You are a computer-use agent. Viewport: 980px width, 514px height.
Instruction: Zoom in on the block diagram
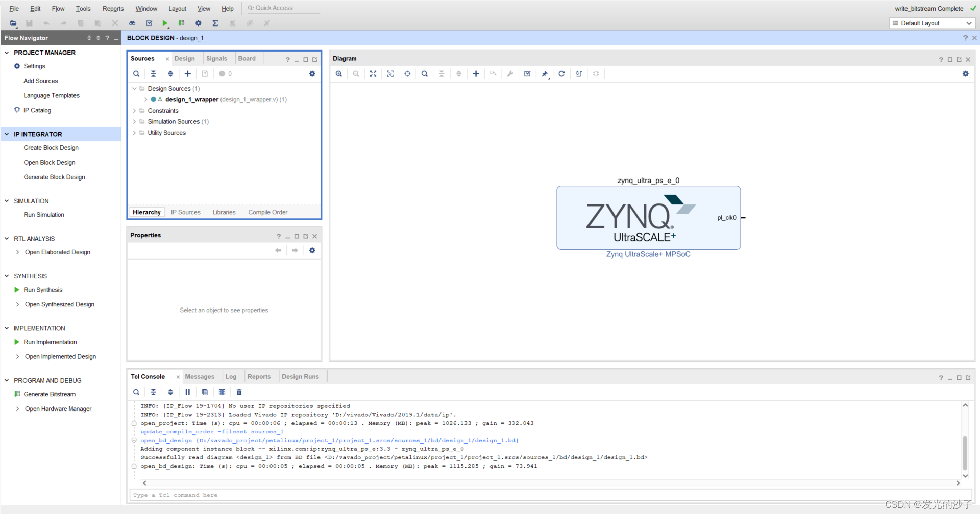(339, 74)
